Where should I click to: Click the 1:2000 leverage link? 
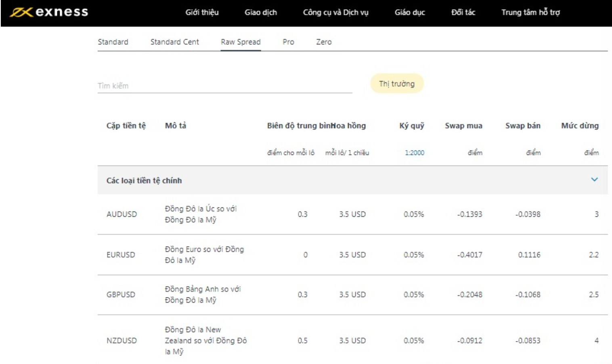coord(415,153)
